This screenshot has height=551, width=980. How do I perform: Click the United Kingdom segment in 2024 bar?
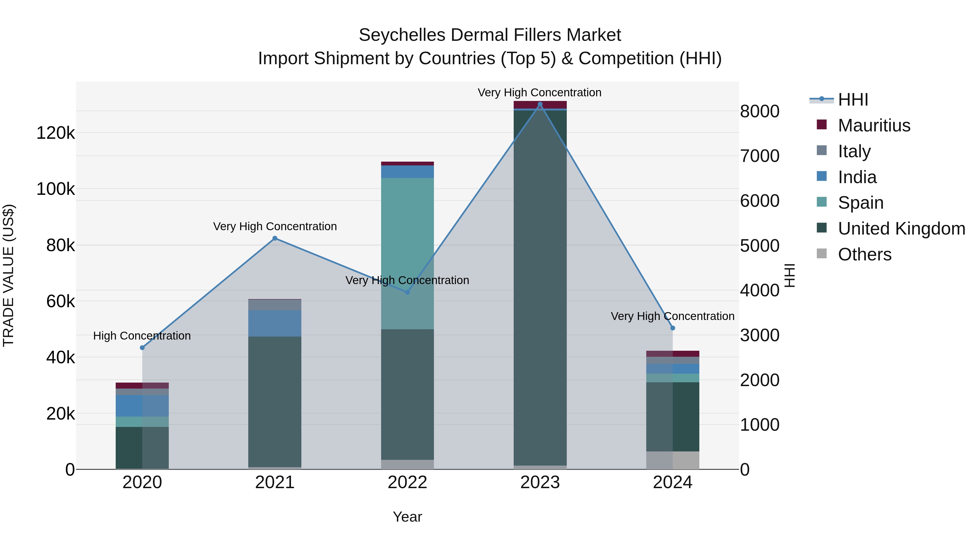click(673, 417)
